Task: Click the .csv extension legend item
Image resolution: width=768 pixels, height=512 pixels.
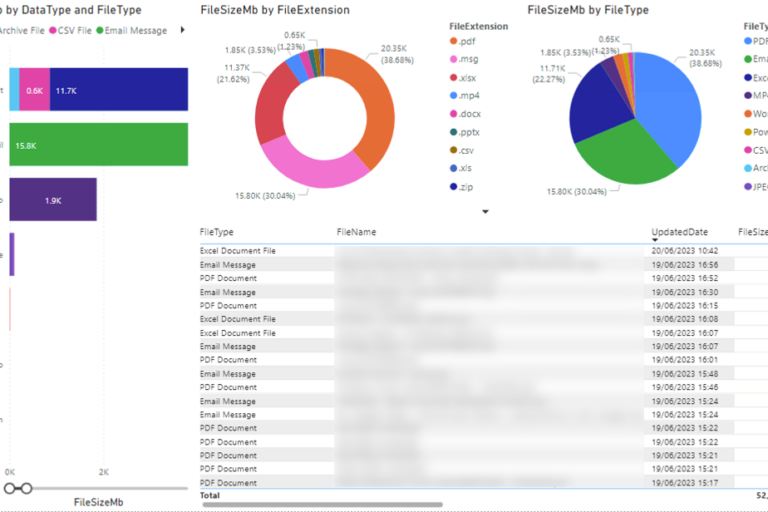Action: point(467,151)
